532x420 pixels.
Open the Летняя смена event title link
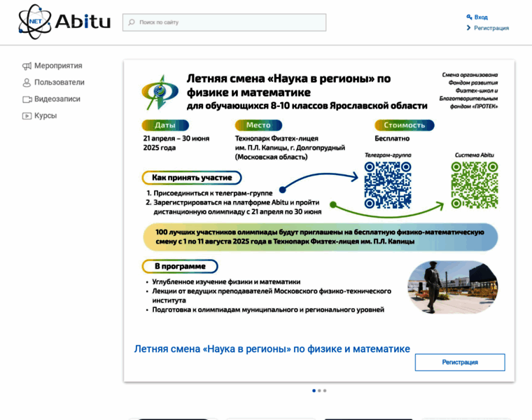coord(272,349)
